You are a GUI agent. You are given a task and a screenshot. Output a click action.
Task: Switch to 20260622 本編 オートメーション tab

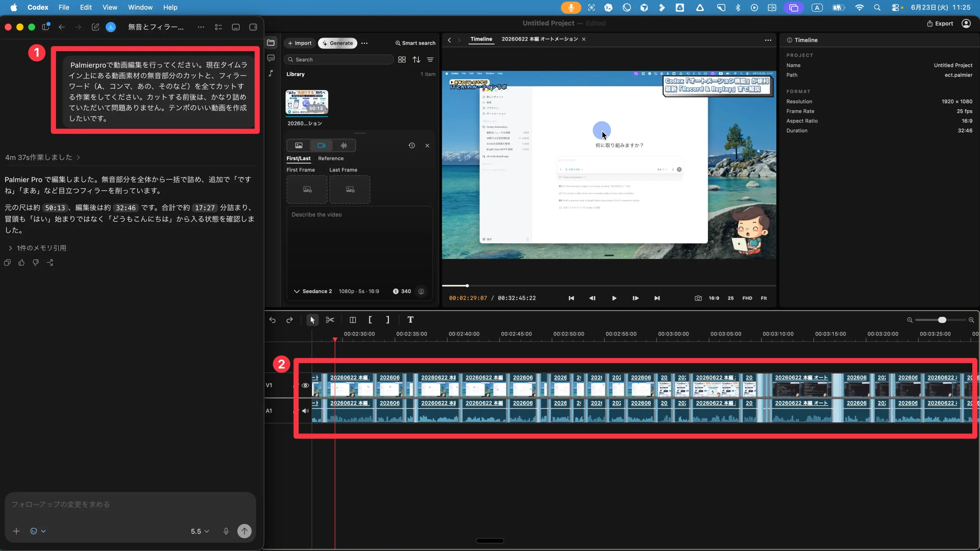click(x=539, y=39)
